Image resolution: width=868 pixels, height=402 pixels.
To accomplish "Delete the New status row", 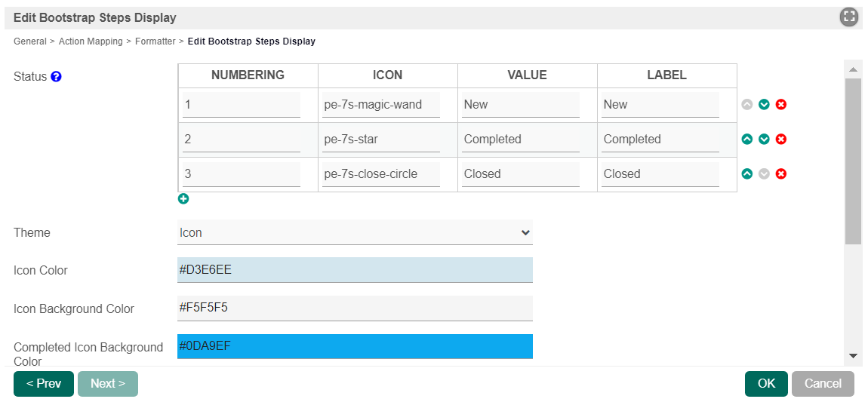I will pos(781,105).
